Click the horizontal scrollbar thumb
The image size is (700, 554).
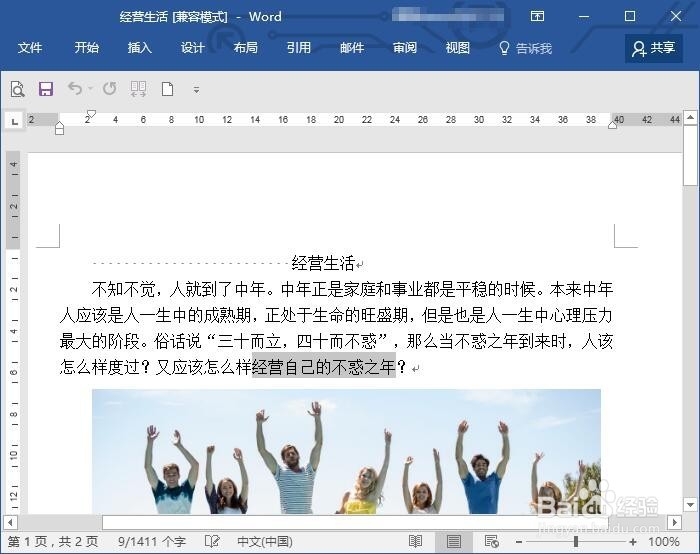point(355,522)
